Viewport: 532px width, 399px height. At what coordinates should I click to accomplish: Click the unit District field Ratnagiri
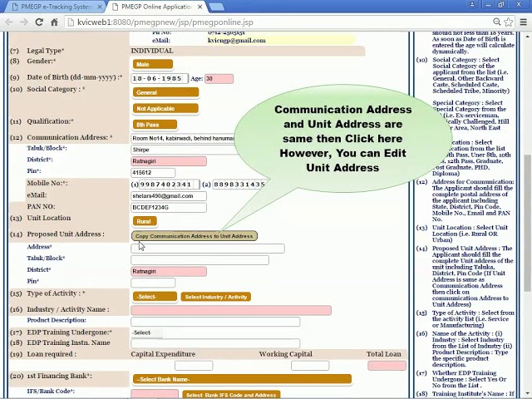(169, 272)
